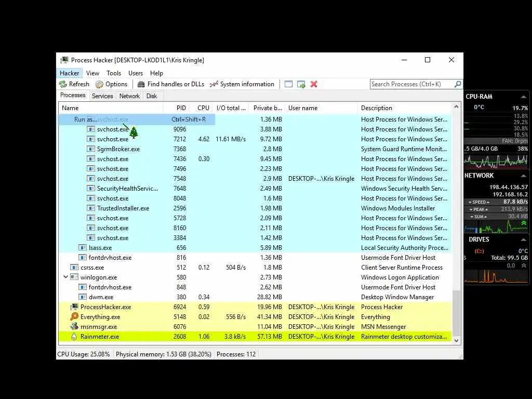Click Windows Modules Installer description
The width and height of the screenshot is (532, 399).
point(398,208)
